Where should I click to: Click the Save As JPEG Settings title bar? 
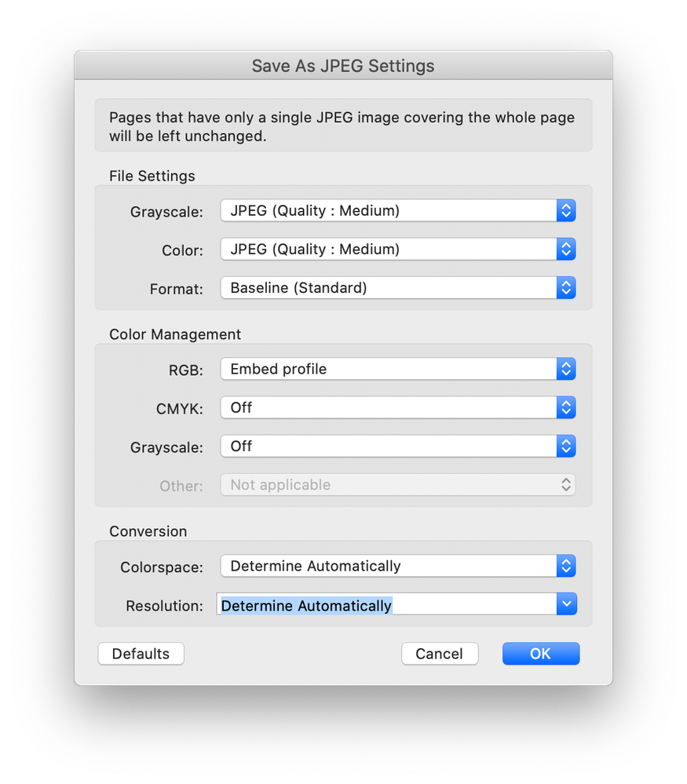click(x=343, y=66)
